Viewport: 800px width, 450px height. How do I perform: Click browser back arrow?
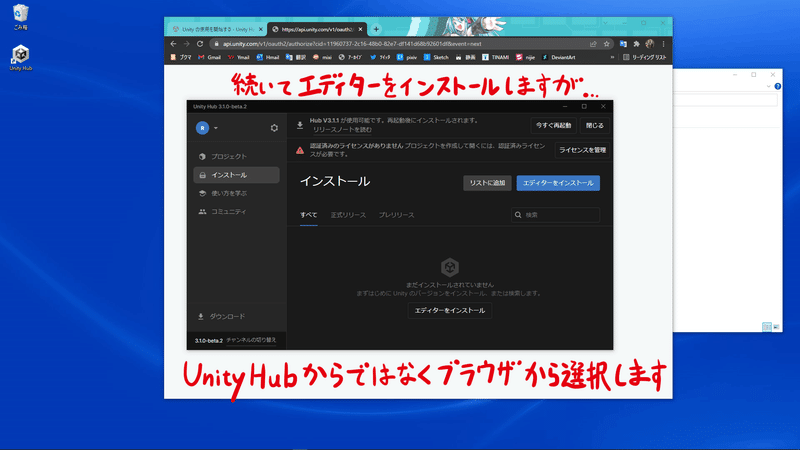tap(173, 44)
